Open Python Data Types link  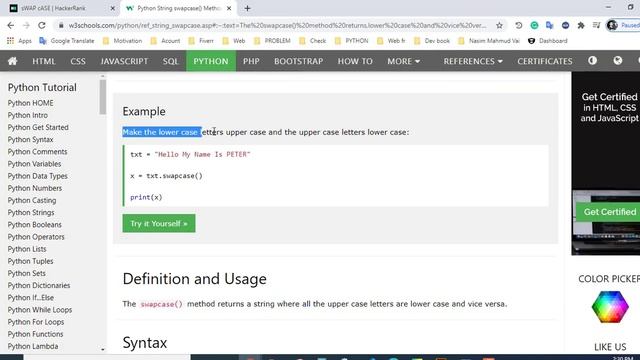tap(38, 176)
